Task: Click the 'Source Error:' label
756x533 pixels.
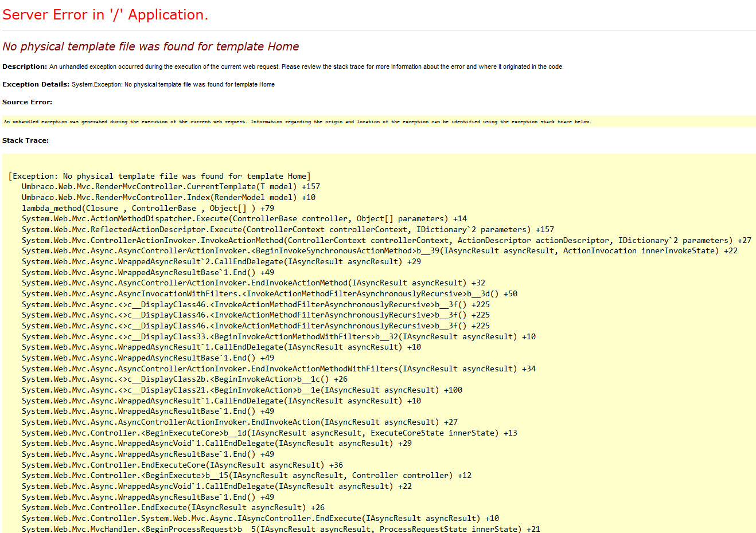Action: tap(27, 102)
